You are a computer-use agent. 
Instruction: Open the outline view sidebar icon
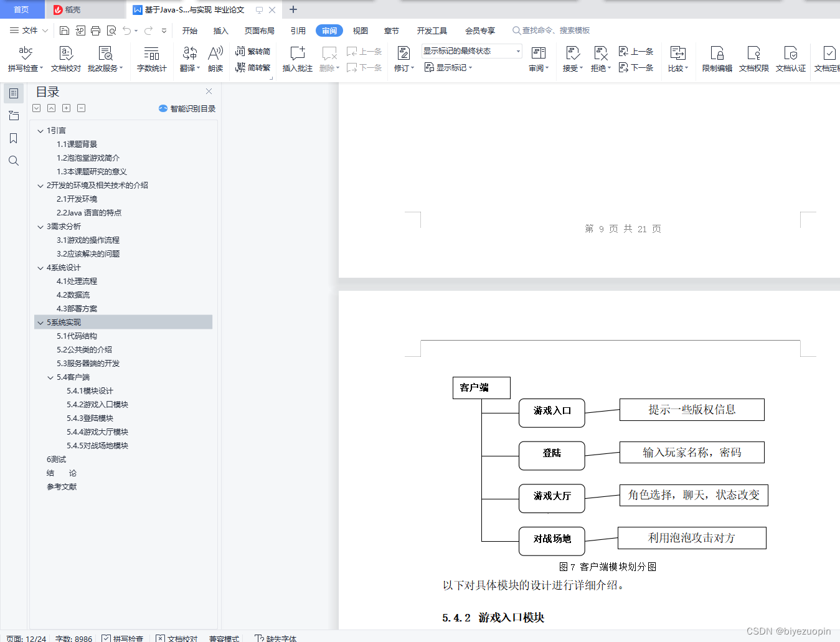[x=14, y=93]
